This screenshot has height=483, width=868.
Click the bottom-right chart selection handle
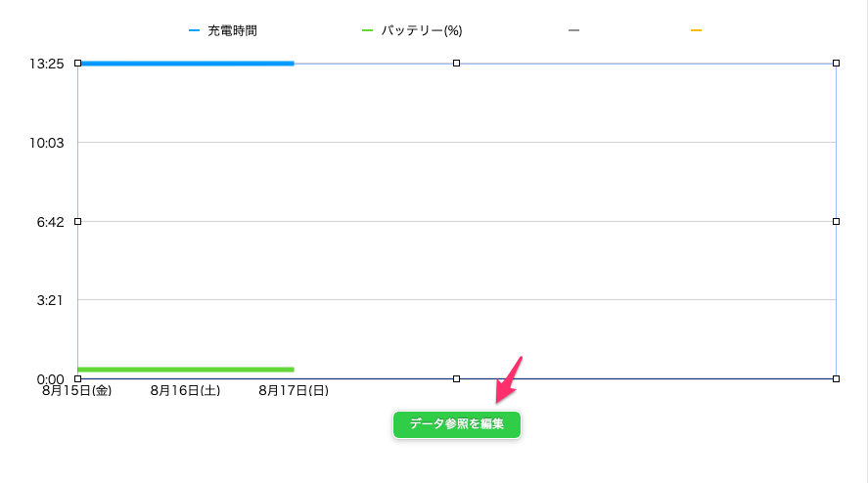click(x=836, y=379)
